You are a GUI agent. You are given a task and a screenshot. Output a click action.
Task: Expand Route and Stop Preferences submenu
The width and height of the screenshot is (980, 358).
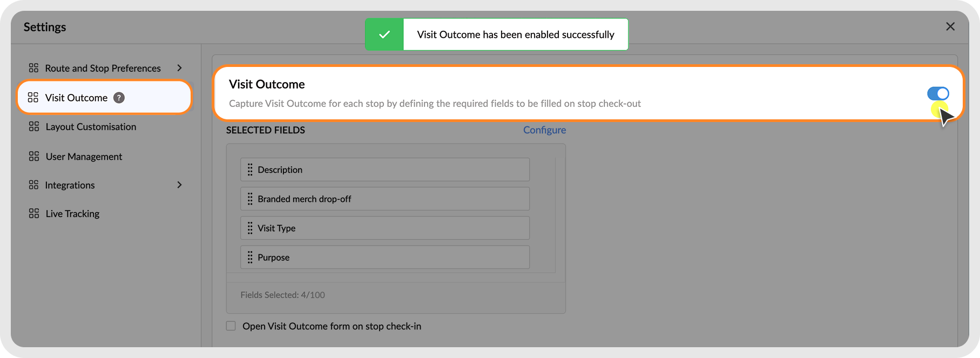(179, 68)
